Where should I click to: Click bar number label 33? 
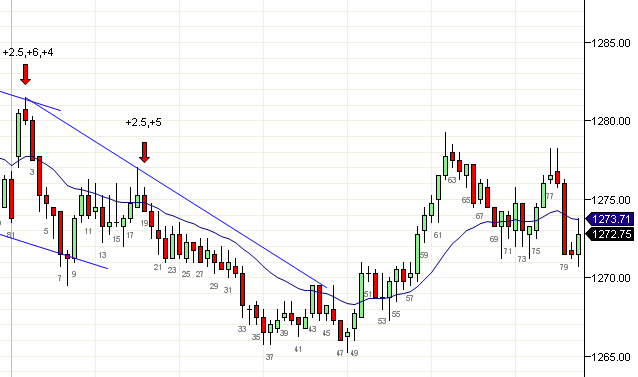242,329
